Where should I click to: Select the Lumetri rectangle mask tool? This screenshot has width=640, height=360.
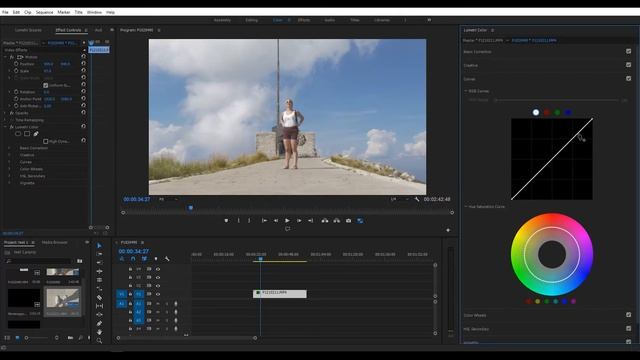[27, 133]
